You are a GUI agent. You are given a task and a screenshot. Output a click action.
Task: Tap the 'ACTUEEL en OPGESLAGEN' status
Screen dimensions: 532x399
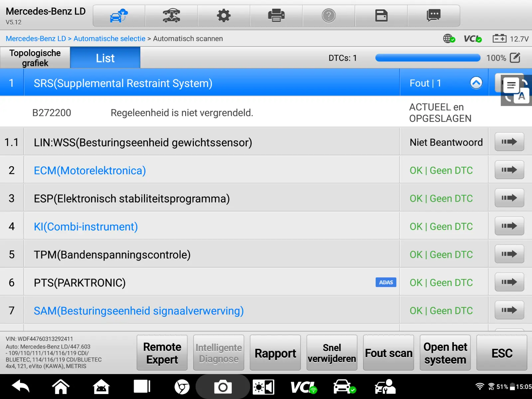click(x=440, y=113)
